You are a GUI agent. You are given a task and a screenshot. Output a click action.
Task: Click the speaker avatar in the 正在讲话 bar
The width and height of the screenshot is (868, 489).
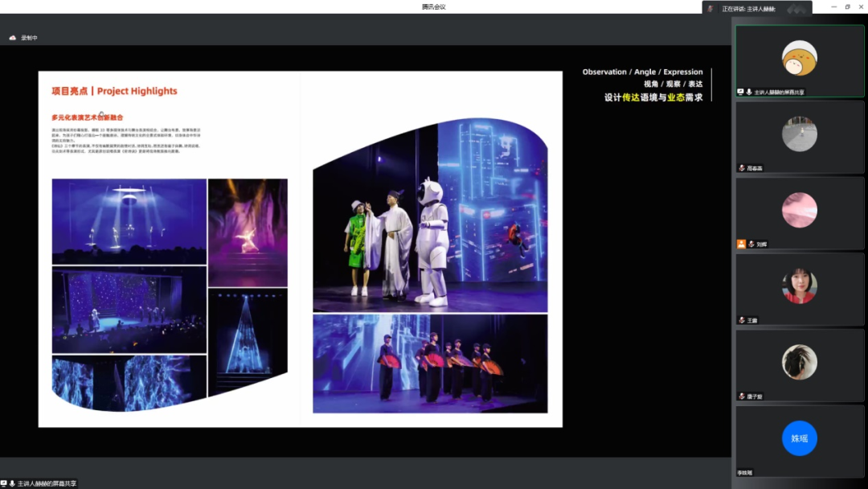710,9
